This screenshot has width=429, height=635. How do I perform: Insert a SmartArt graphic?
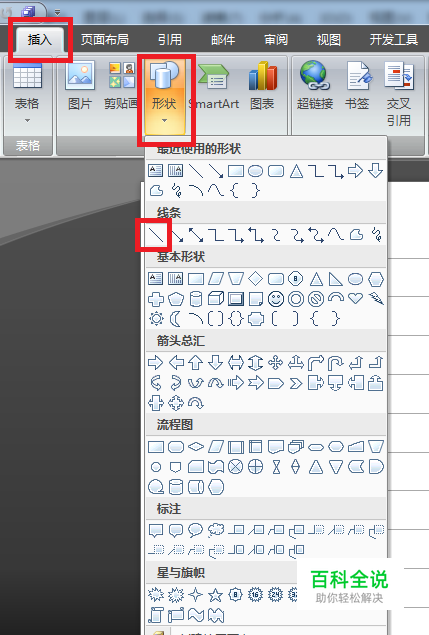click(x=214, y=86)
